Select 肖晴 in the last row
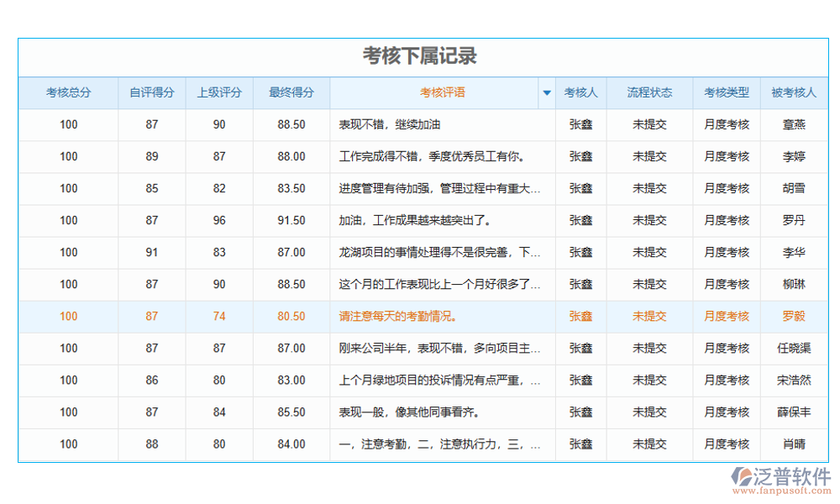 794,444
